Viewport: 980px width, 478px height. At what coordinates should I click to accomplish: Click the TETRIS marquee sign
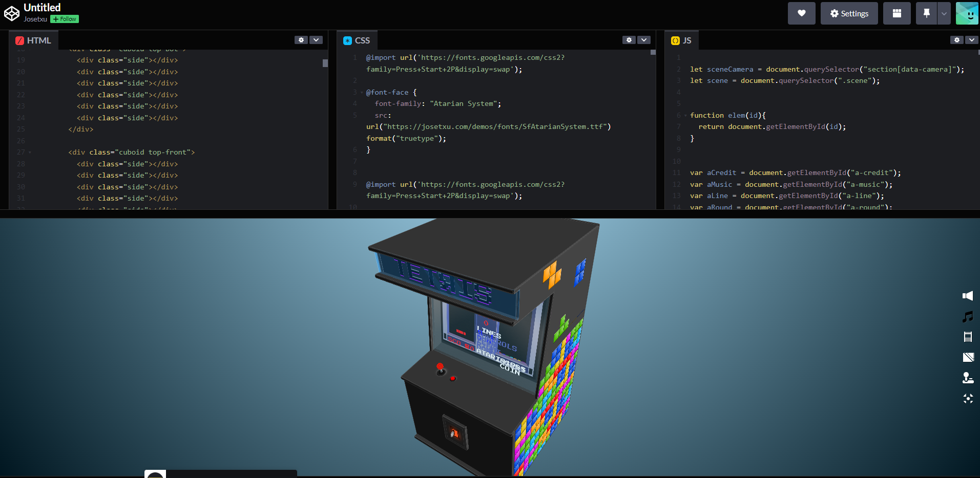(x=445, y=283)
